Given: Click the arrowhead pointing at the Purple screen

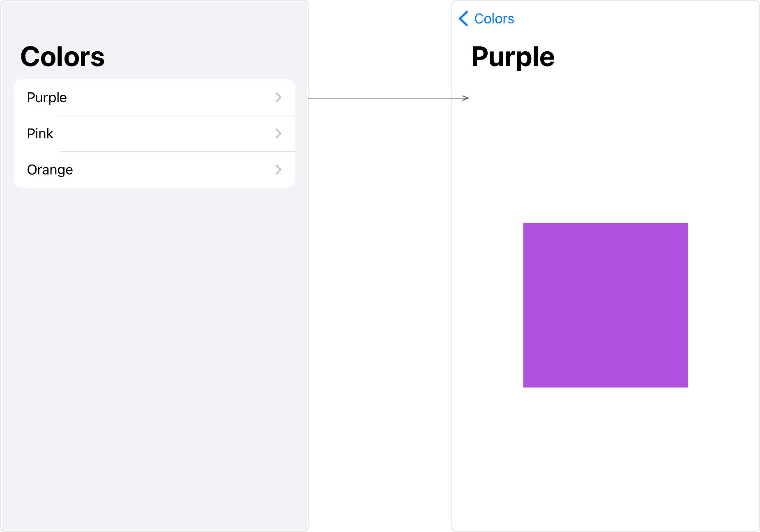Looking at the screenshot, I should pyautogui.click(x=465, y=98).
